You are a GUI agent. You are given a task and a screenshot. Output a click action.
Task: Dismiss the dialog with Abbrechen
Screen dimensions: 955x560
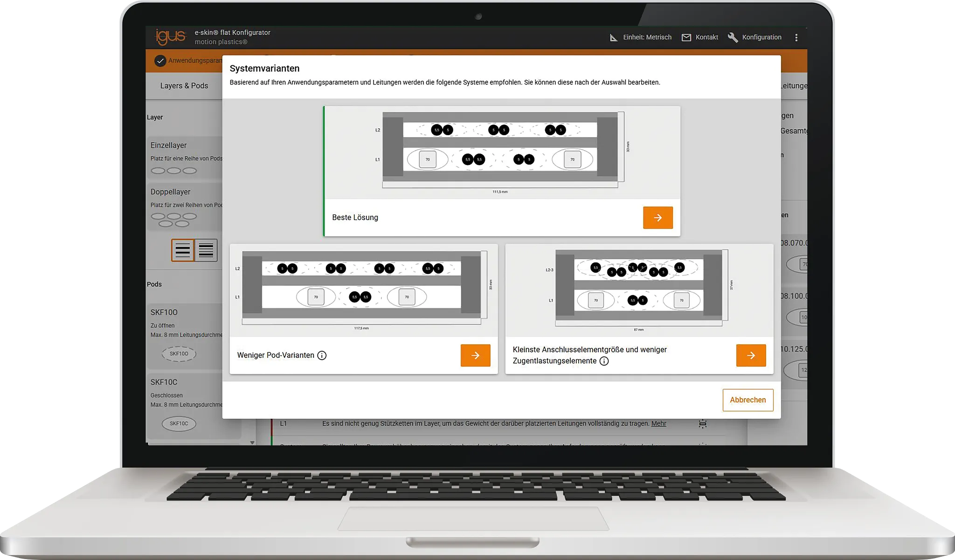[x=748, y=400]
